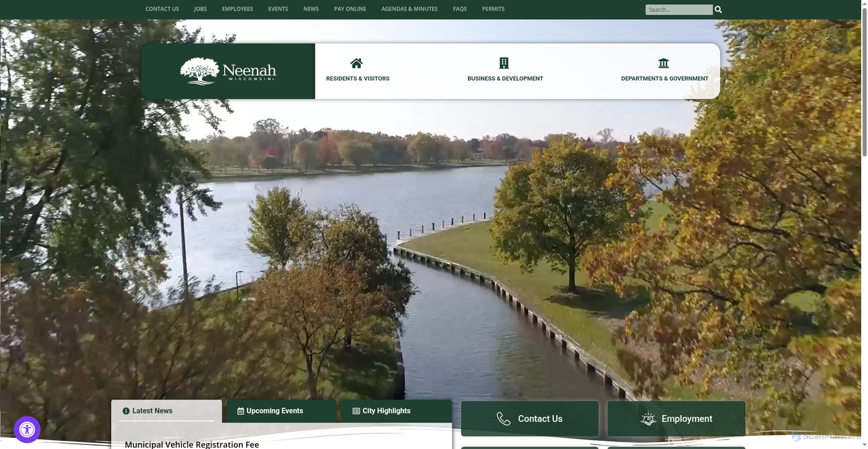The width and height of the screenshot is (868, 449).
Task: Click the Neenah Wisconsin tree logo
Action: (x=228, y=71)
